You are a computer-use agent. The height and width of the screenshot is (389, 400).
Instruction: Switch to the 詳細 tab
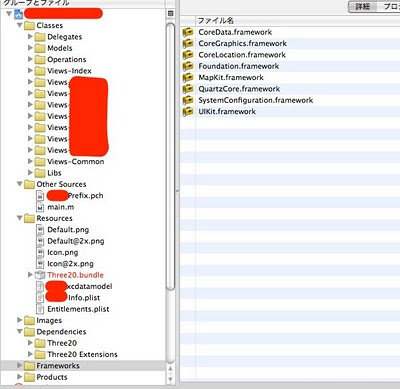(x=362, y=6)
